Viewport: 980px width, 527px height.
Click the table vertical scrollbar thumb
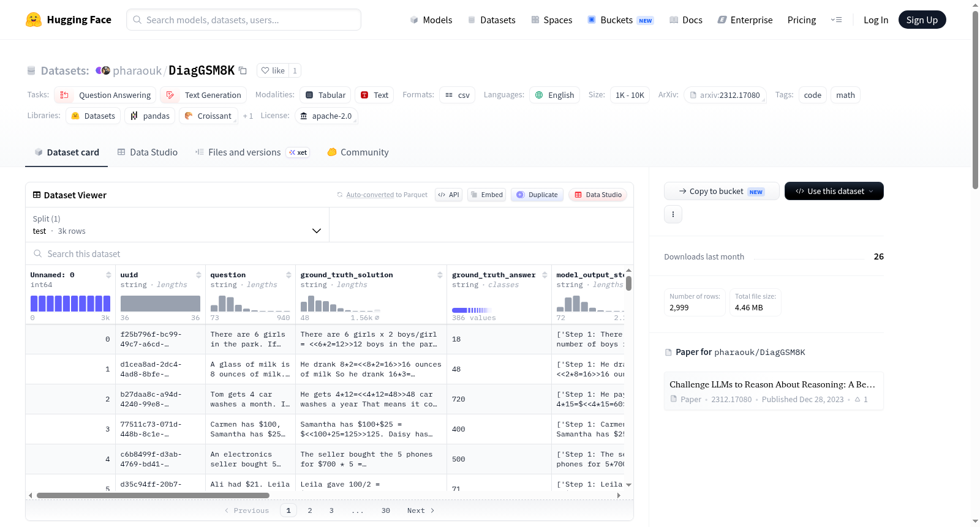(628, 283)
